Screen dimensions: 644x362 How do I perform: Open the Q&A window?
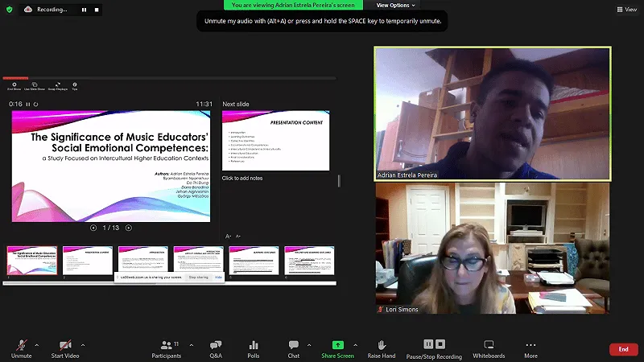[215, 348]
